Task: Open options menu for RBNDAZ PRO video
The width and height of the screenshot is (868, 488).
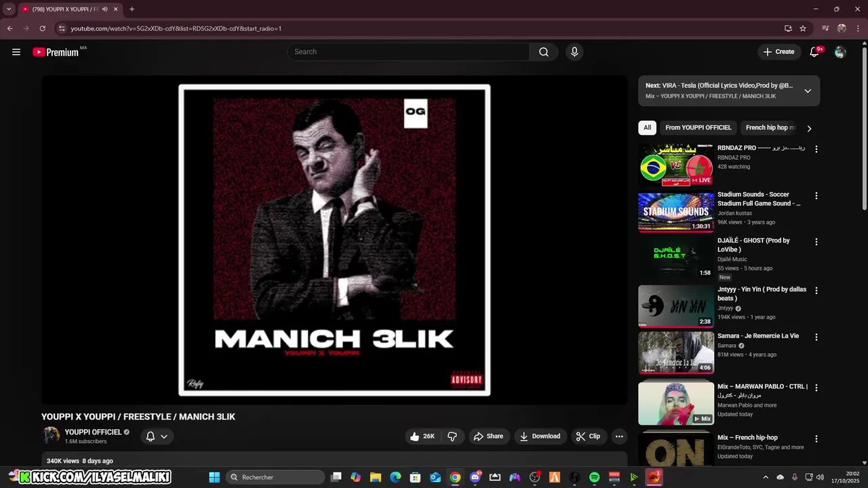Action: (x=816, y=149)
